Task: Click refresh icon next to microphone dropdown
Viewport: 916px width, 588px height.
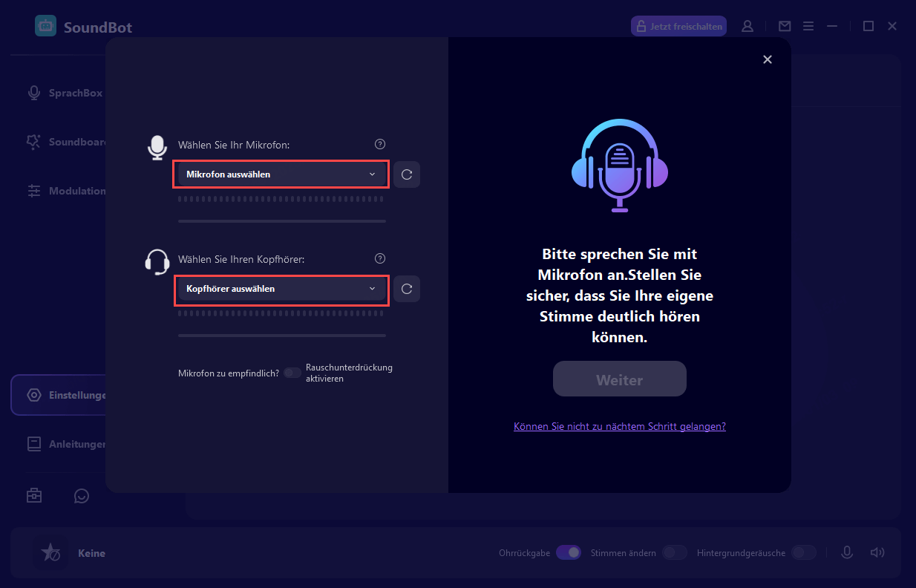Action: 407,174
